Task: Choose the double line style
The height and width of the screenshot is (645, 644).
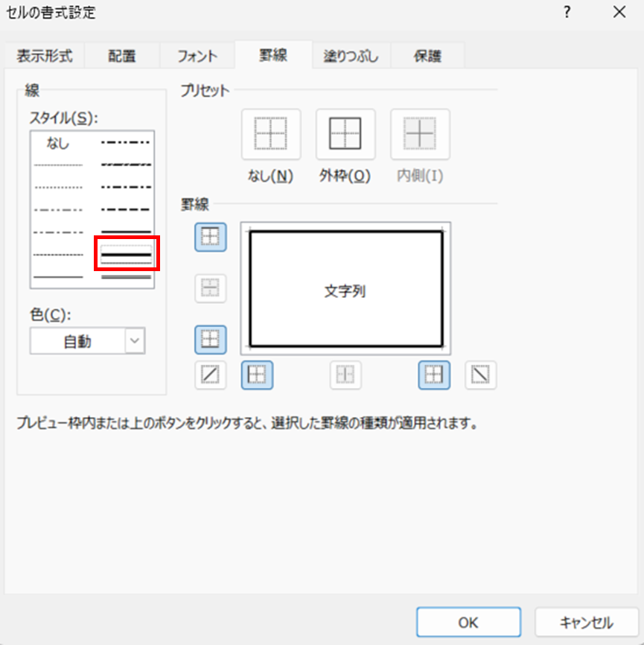Action: [126, 276]
